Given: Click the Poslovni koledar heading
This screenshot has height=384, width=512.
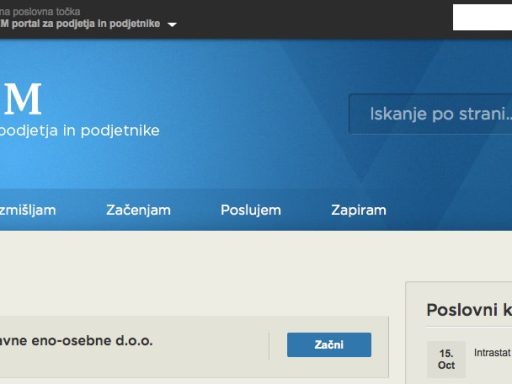Looking at the screenshot, I should (x=469, y=310).
